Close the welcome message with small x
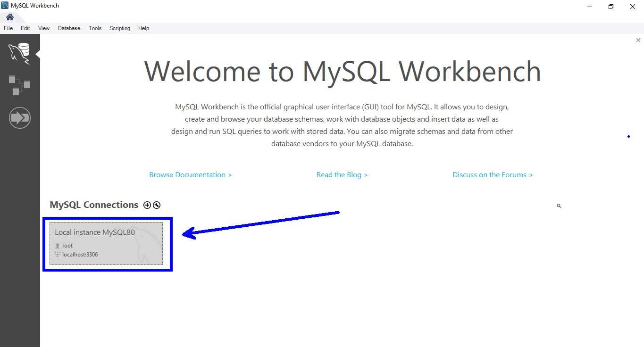 [x=638, y=41]
